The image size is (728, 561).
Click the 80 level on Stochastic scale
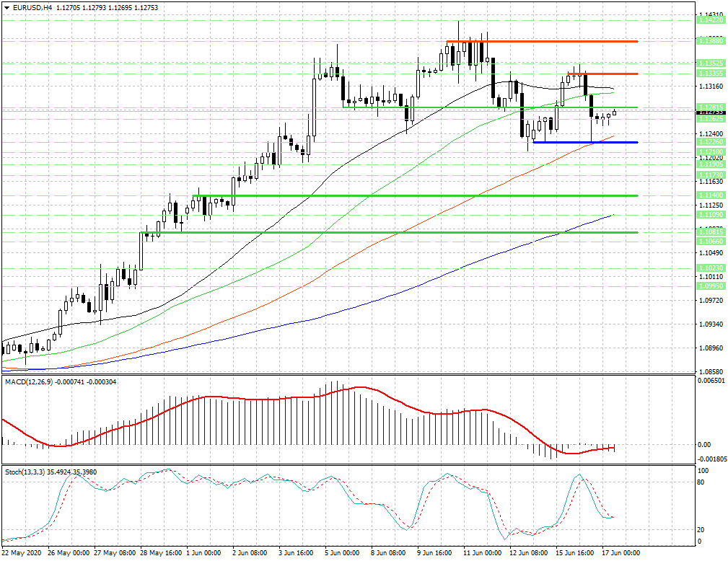(701, 482)
